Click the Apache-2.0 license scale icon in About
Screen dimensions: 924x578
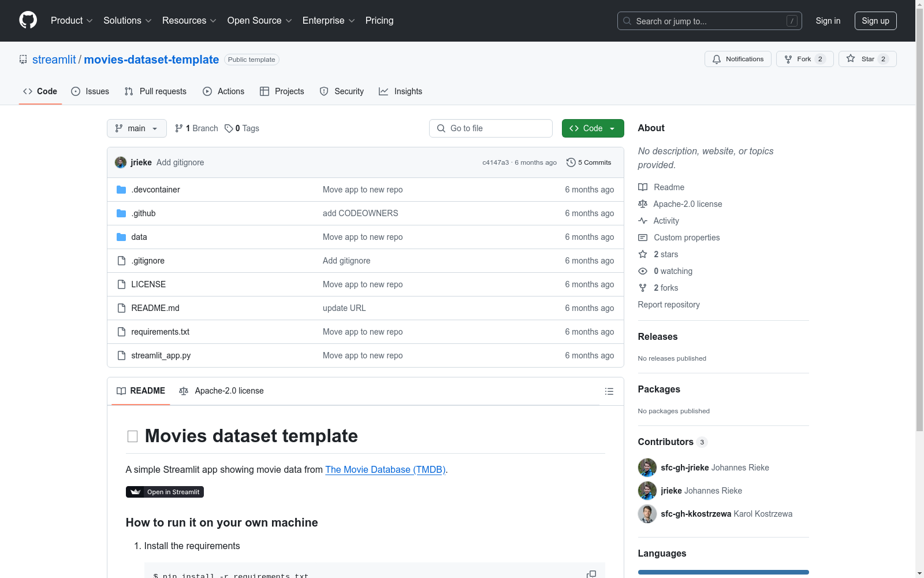(643, 204)
